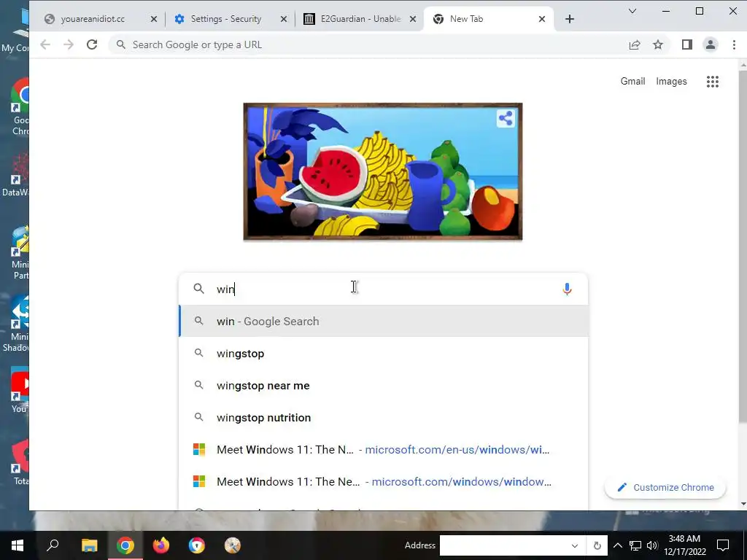Click the taskbar Address input field

click(x=503, y=545)
